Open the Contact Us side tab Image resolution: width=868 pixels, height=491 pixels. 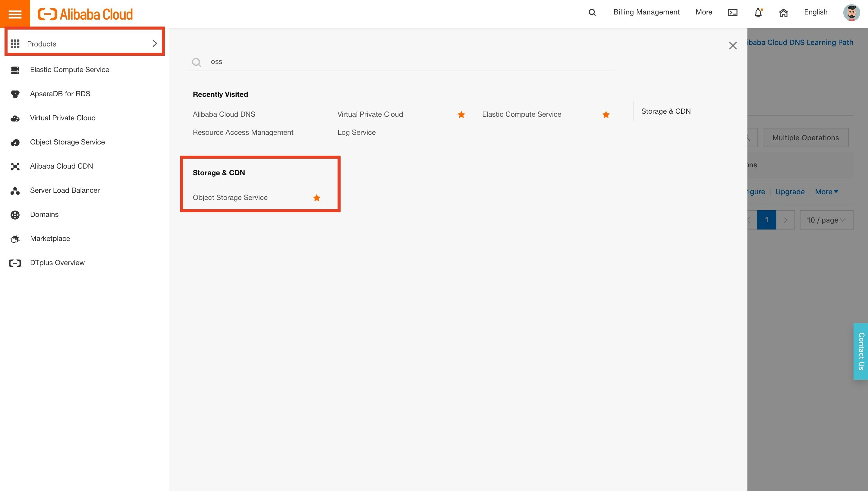(x=861, y=351)
